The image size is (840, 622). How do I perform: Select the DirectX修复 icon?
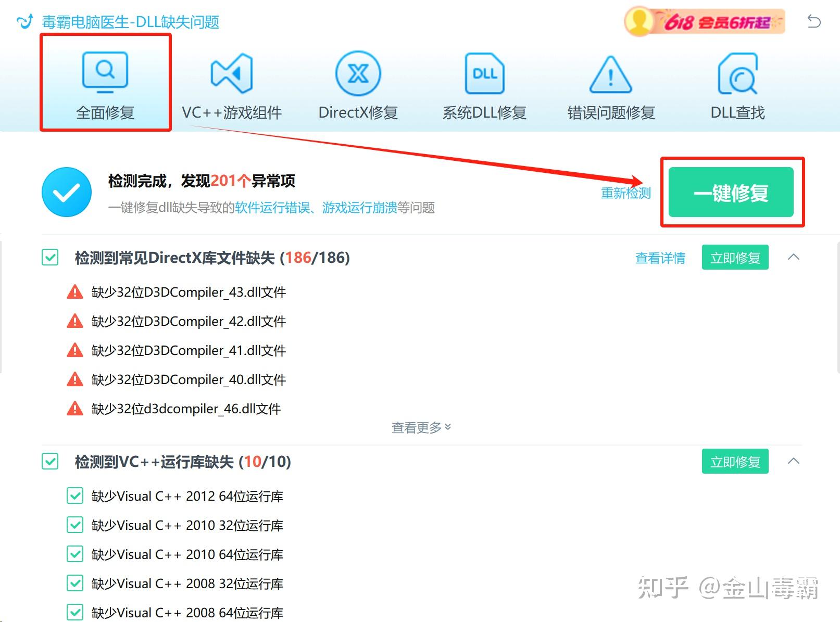point(358,73)
